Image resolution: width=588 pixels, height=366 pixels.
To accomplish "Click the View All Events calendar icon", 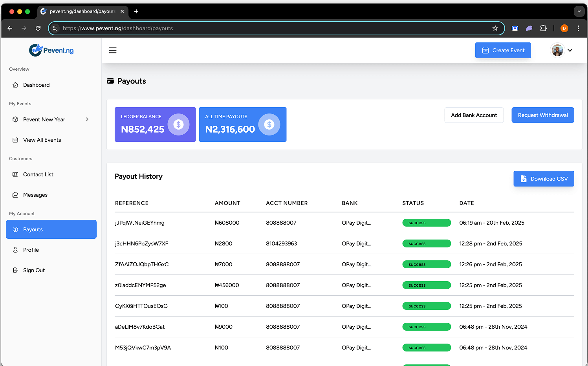I will 15,140.
